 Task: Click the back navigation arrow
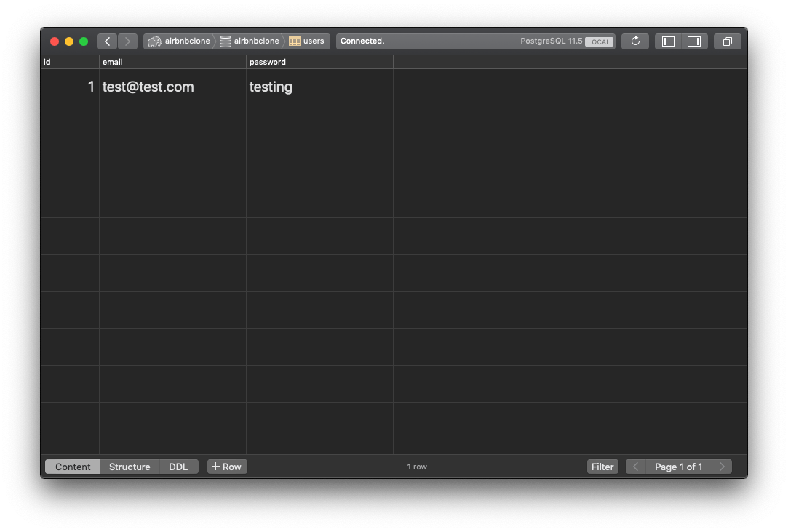[108, 41]
